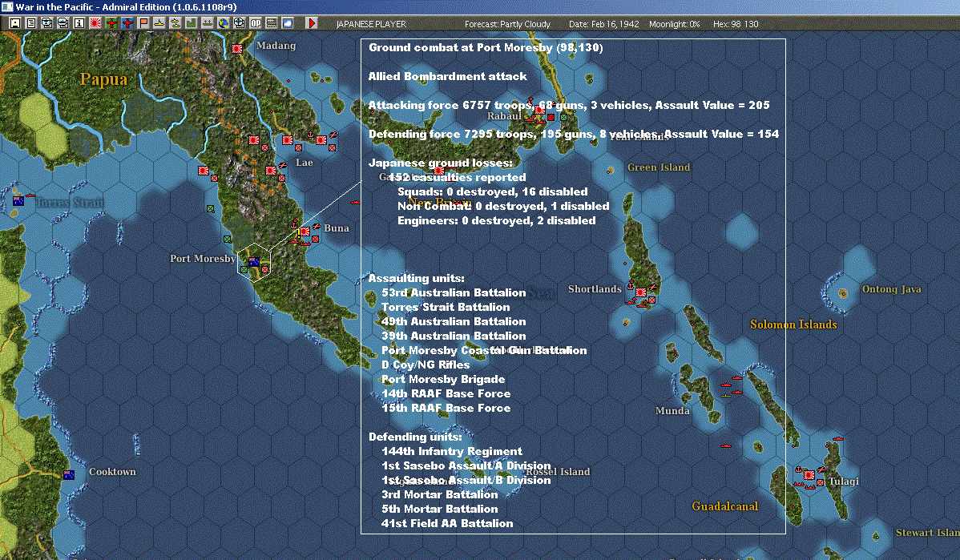Click the green landmass toolbar icon
This screenshot has width=960, height=560.
191,23
